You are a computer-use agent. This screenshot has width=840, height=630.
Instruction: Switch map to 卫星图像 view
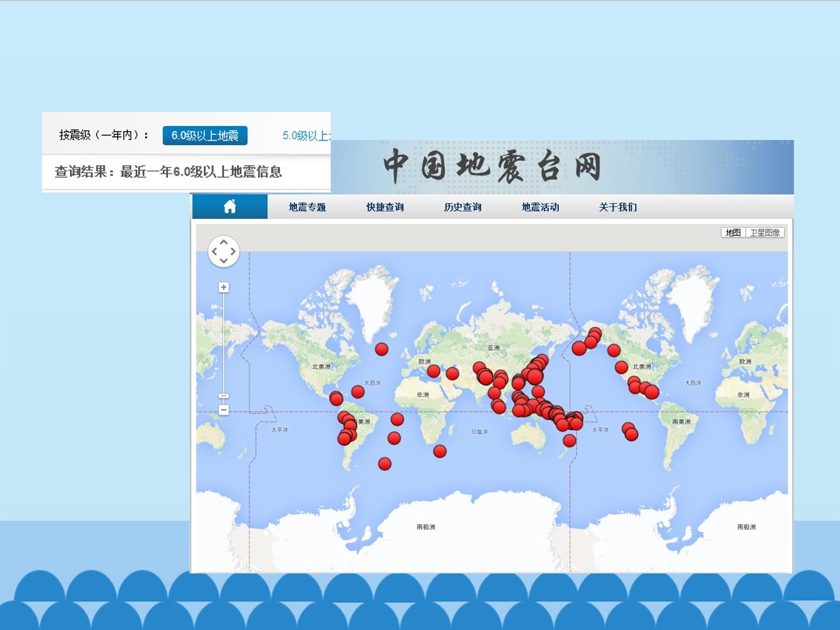765,232
